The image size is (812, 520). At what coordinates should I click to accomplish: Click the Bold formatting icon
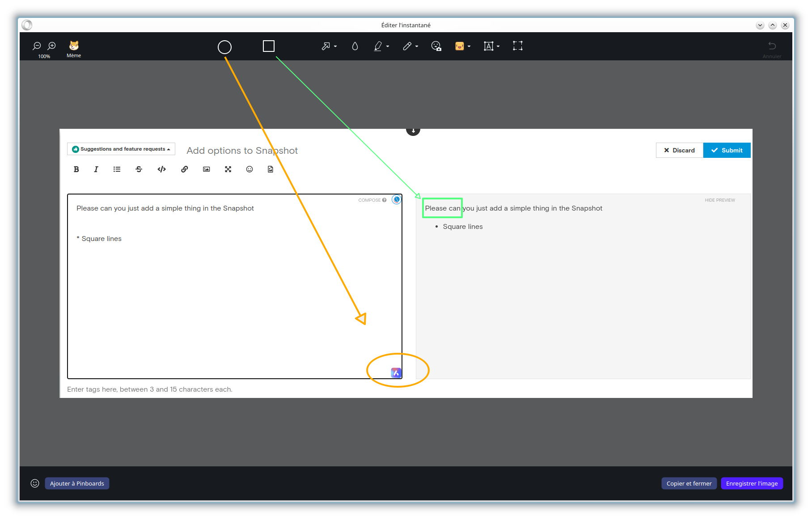(76, 169)
